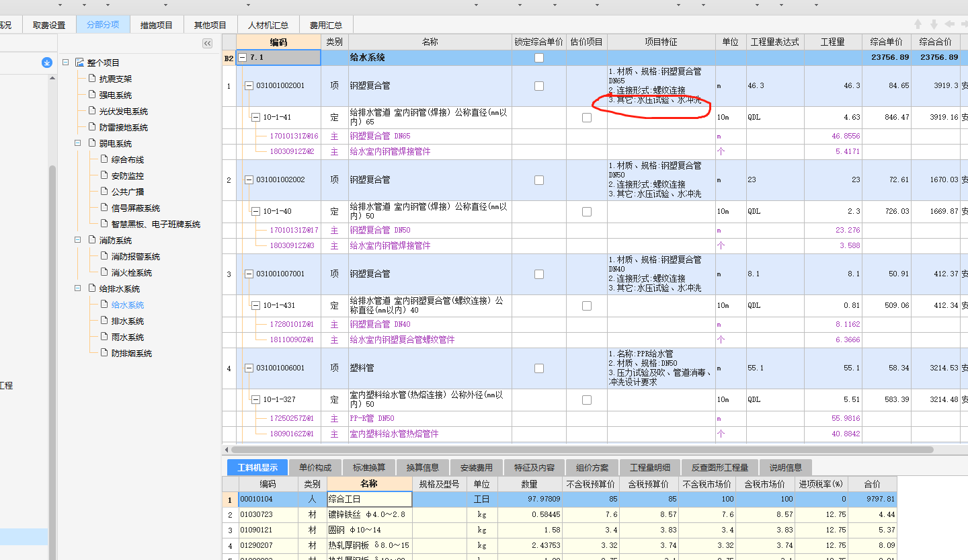Click the 镀锌铁丝 material name cell
968x560 pixels.
[x=369, y=514]
